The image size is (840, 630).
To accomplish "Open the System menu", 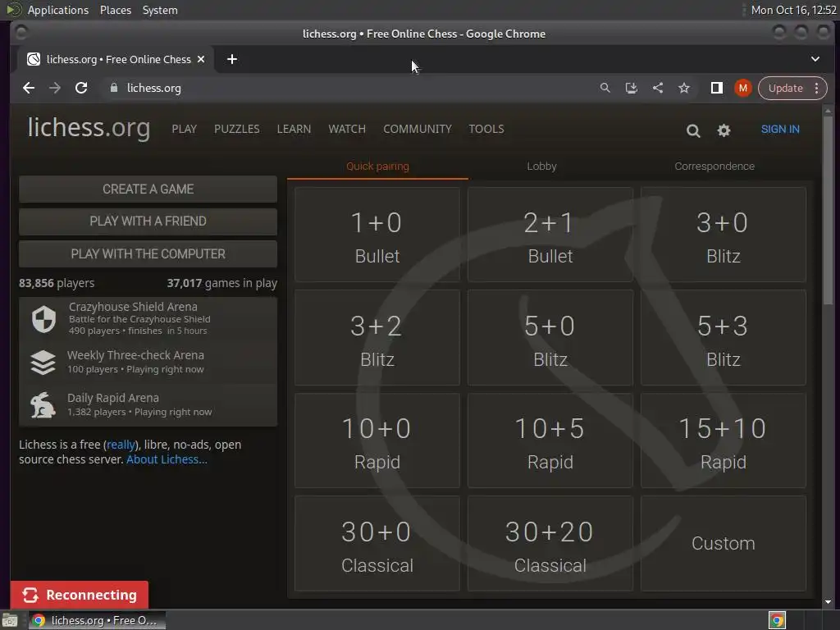I will [x=160, y=10].
